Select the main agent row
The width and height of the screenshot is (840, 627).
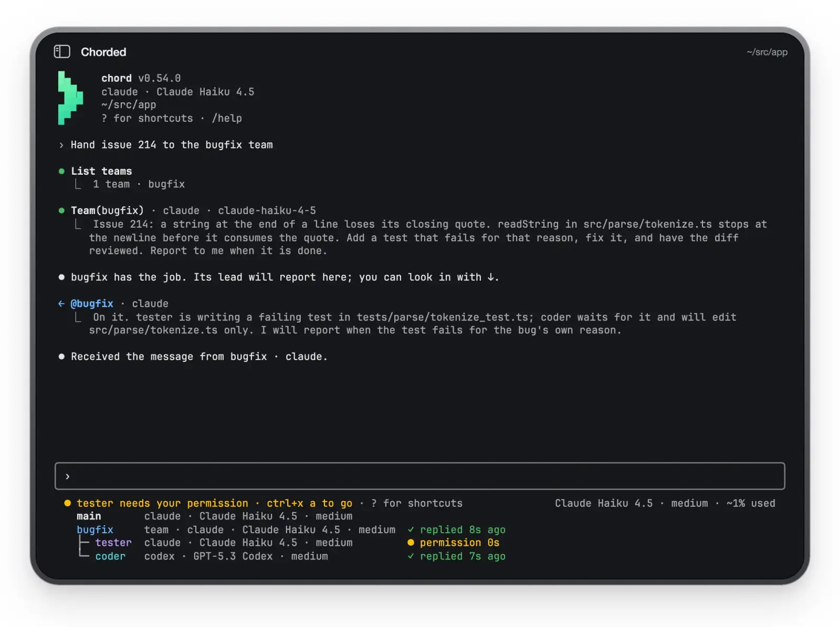tap(215, 516)
